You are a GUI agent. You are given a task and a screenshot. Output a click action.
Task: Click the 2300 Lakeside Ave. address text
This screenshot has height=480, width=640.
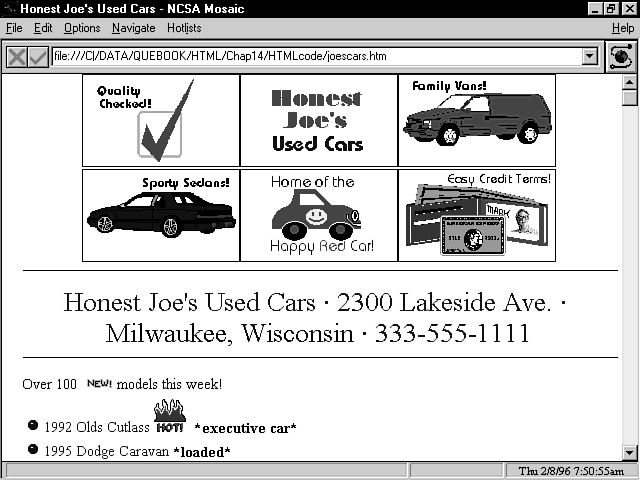[444, 302]
